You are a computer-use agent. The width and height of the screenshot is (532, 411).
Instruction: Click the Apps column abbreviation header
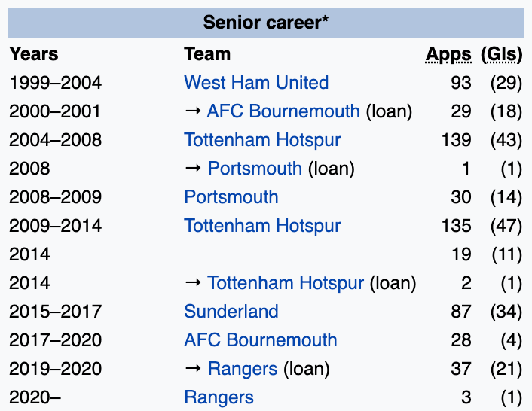point(448,54)
